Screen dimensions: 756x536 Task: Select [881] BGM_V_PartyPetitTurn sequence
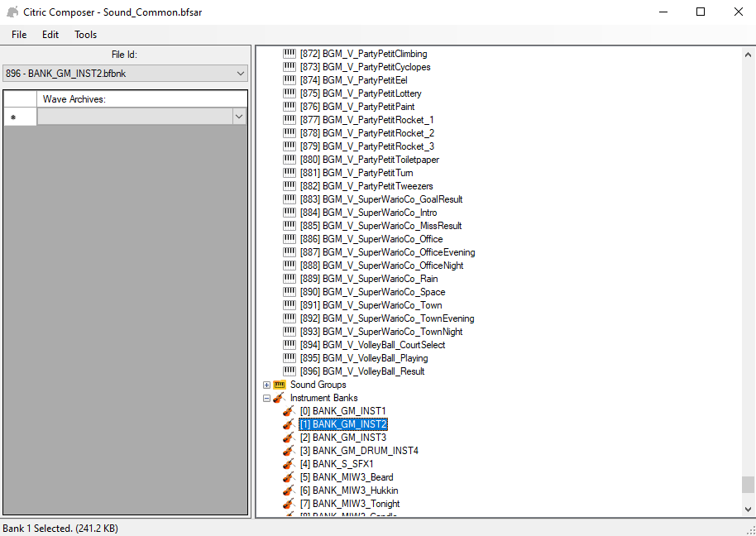pos(356,173)
